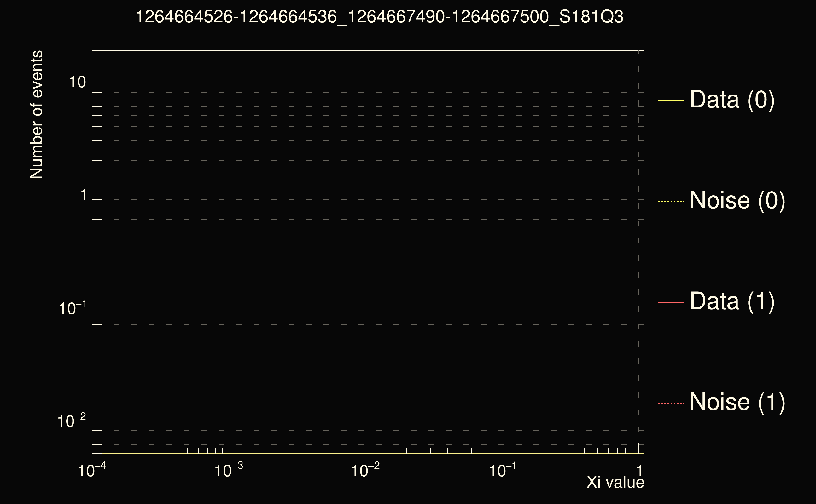Click the y-axis tick label 10
Image resolution: width=816 pixels, height=504 pixels.
coord(77,82)
